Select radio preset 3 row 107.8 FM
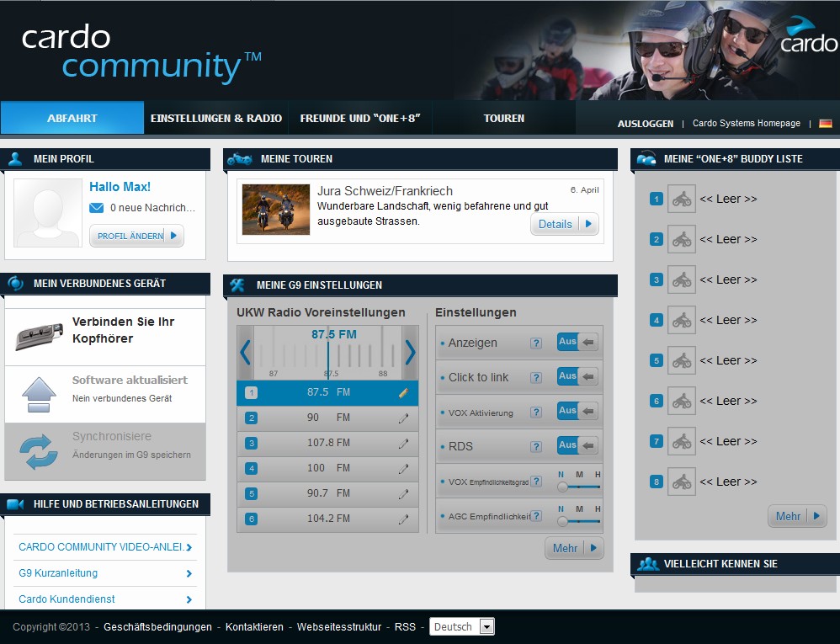 click(327, 443)
